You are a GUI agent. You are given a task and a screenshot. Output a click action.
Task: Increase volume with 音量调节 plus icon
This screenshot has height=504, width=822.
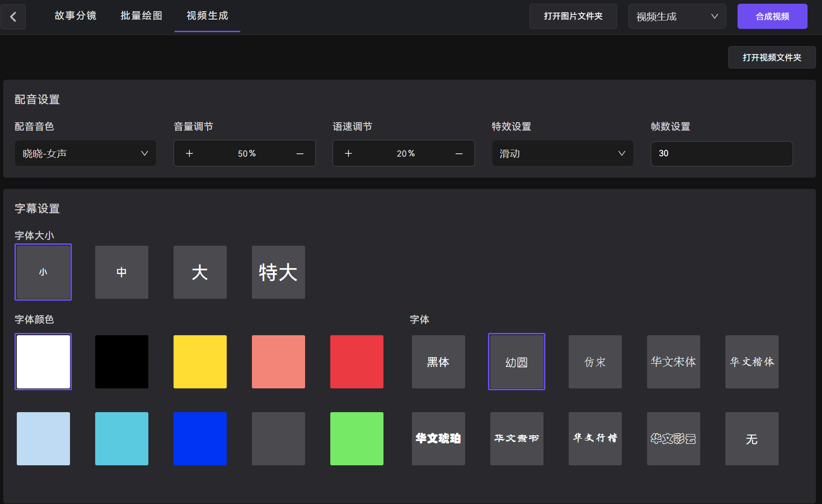189,153
